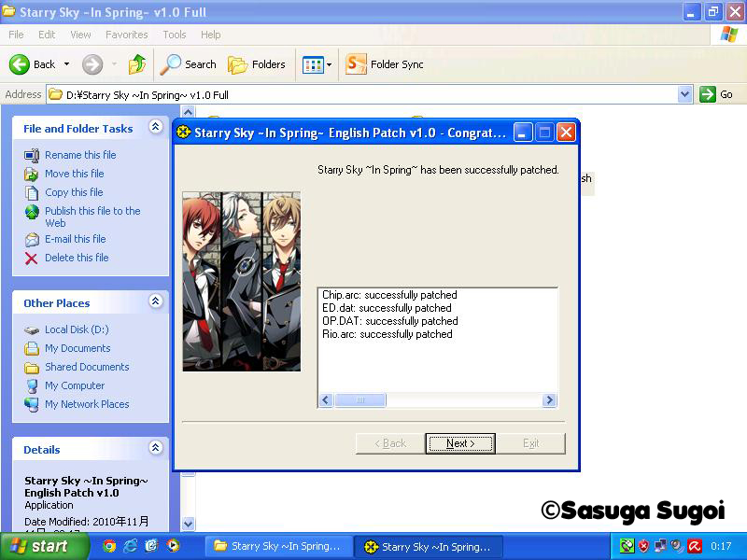Open the Start menu
747x560 pixels.
coord(44,546)
